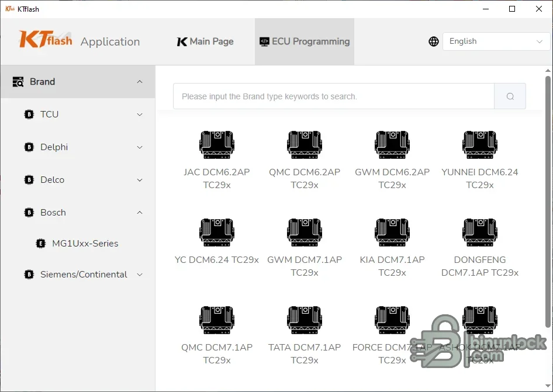Click the chip icon beside Delphi
553x392 pixels.
point(29,147)
